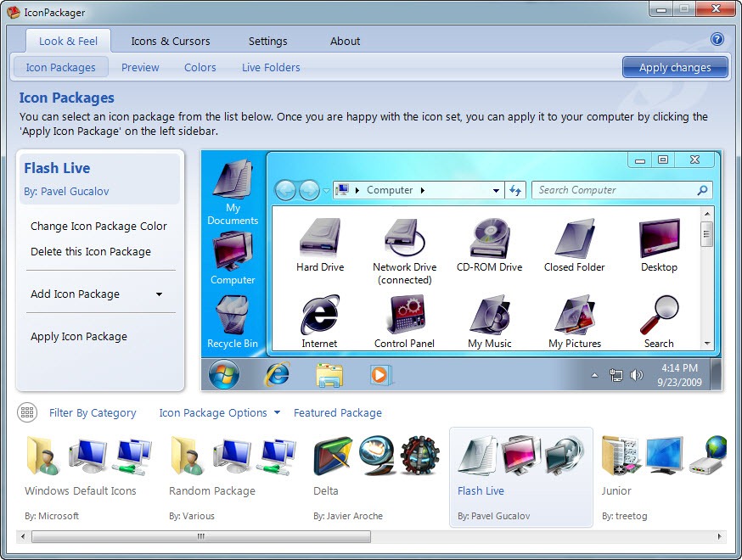Expand the Computer address bar dropdown
This screenshot has height=560, width=742.
click(497, 190)
